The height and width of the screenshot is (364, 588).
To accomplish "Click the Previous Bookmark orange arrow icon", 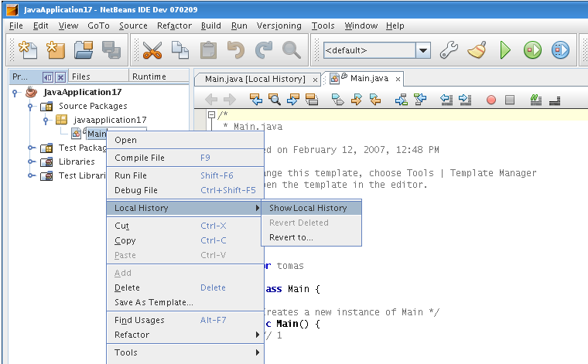I will pyautogui.click(x=375, y=100).
